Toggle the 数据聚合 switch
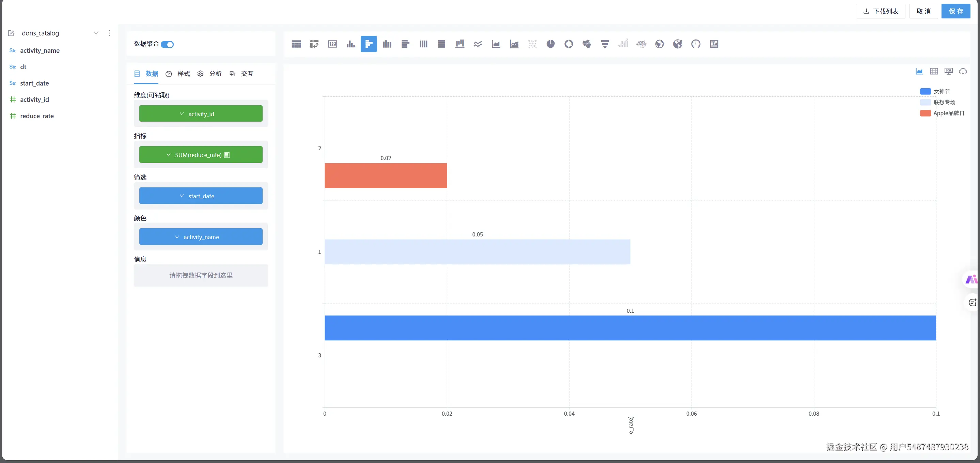Screen dimensions: 980x463 tap(167, 45)
